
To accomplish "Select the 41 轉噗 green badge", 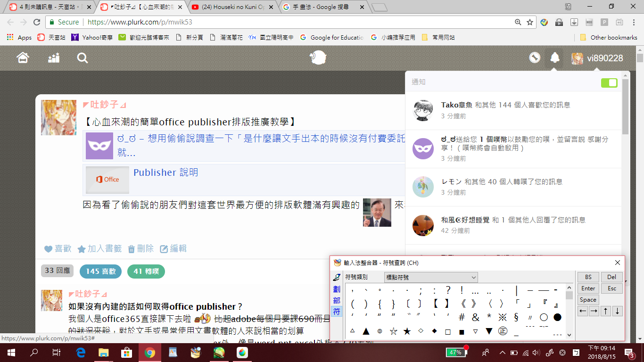I will (146, 271).
